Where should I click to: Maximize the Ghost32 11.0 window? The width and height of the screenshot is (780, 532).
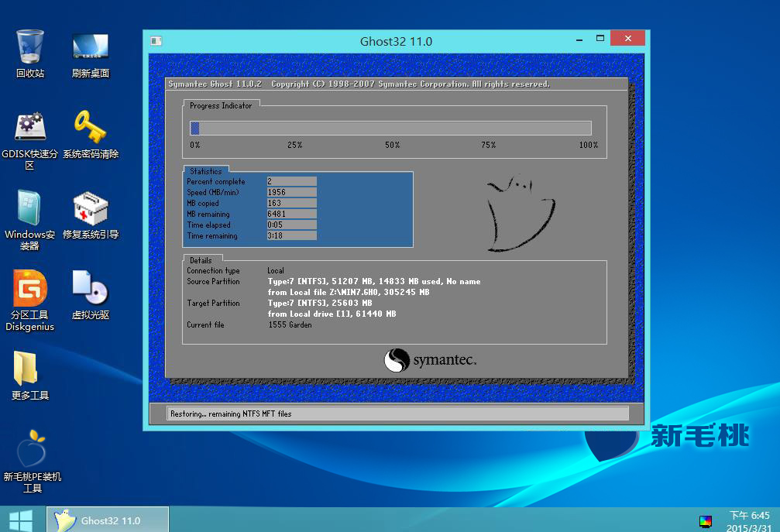600,38
